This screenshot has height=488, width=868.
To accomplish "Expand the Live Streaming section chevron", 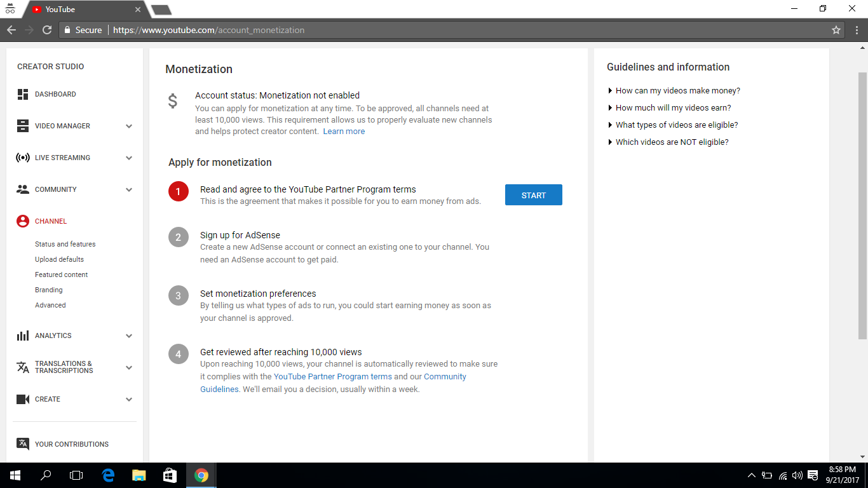I will (129, 158).
